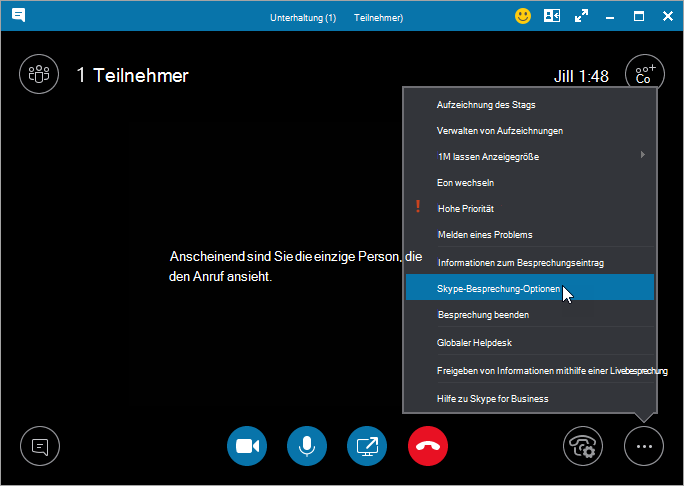The image size is (684, 486).
Task: Switch to full screen with arrows icon
Action: (581, 17)
